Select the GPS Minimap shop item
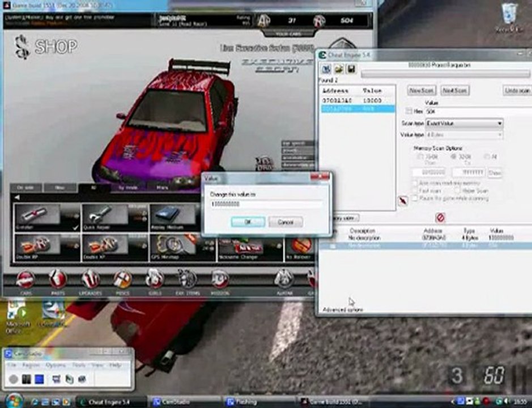This screenshot has width=532, height=408. (x=182, y=248)
